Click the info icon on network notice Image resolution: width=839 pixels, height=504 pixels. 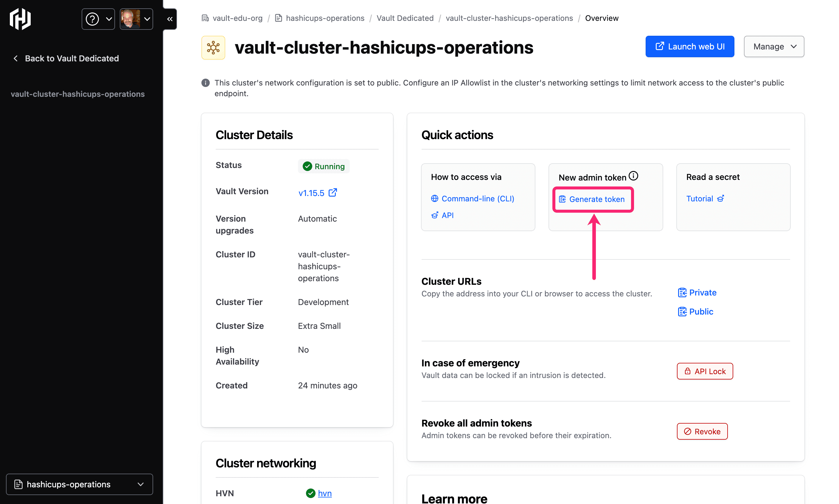[x=206, y=83]
